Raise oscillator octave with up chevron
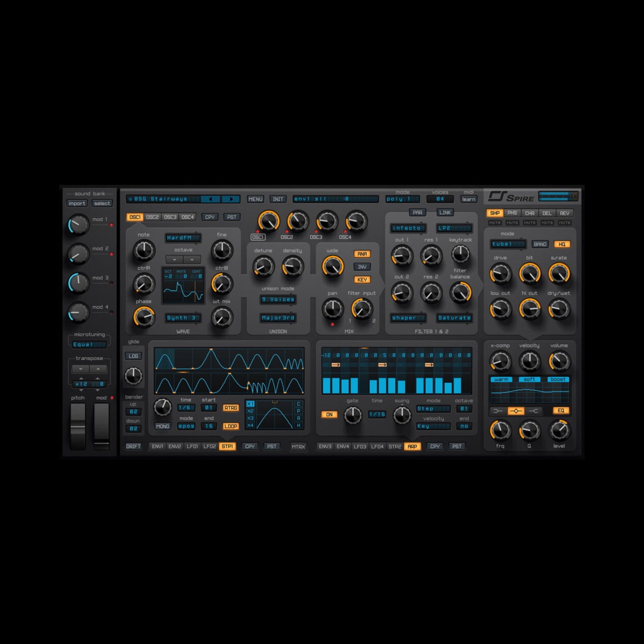The height and width of the screenshot is (644, 644). [192, 259]
